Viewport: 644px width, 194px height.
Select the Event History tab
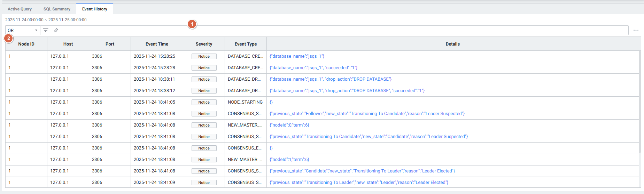click(95, 9)
